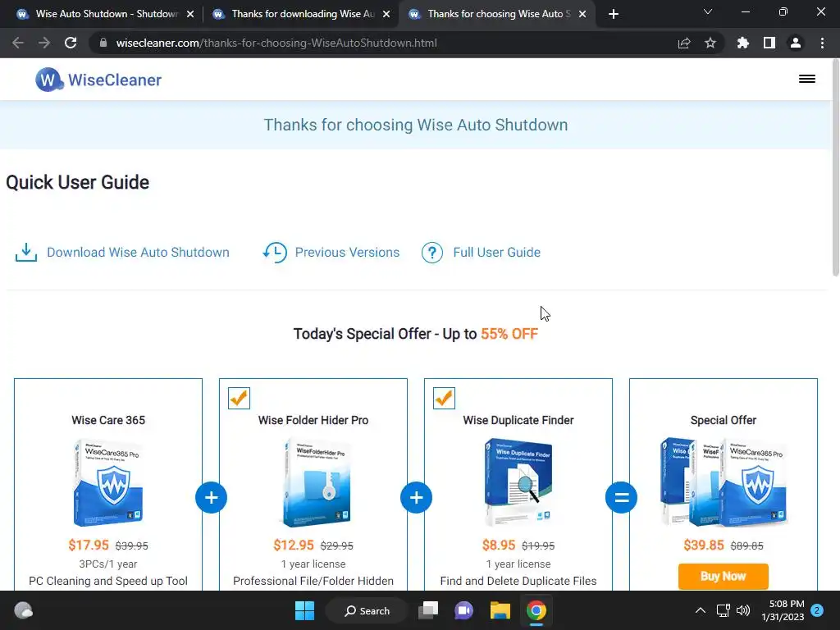
Task: Click the Wise Care 365 title
Action: [x=108, y=420]
